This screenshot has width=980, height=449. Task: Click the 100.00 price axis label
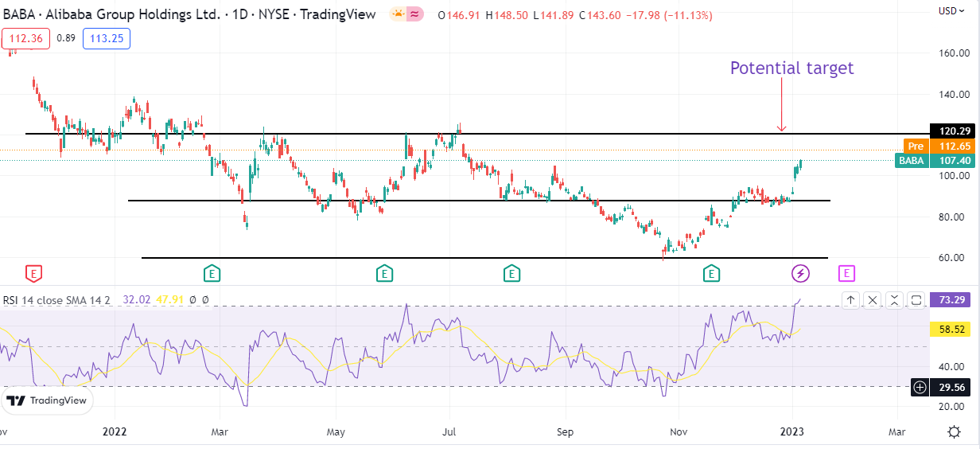tap(953, 176)
